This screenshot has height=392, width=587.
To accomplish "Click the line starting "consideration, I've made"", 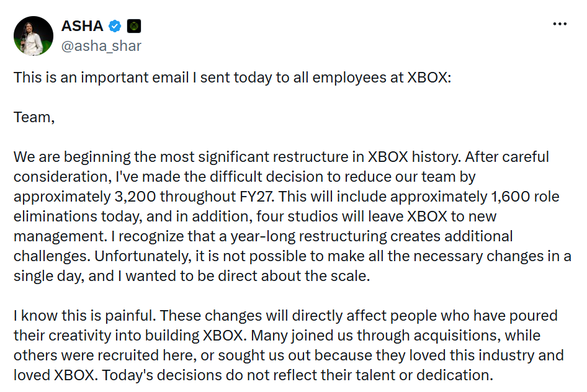I will coord(244,177).
